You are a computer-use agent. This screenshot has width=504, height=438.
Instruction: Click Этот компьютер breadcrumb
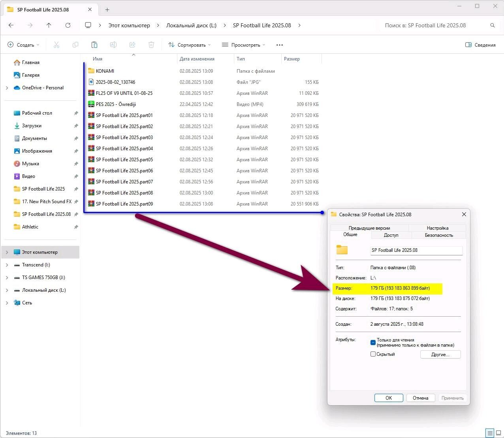tap(129, 25)
